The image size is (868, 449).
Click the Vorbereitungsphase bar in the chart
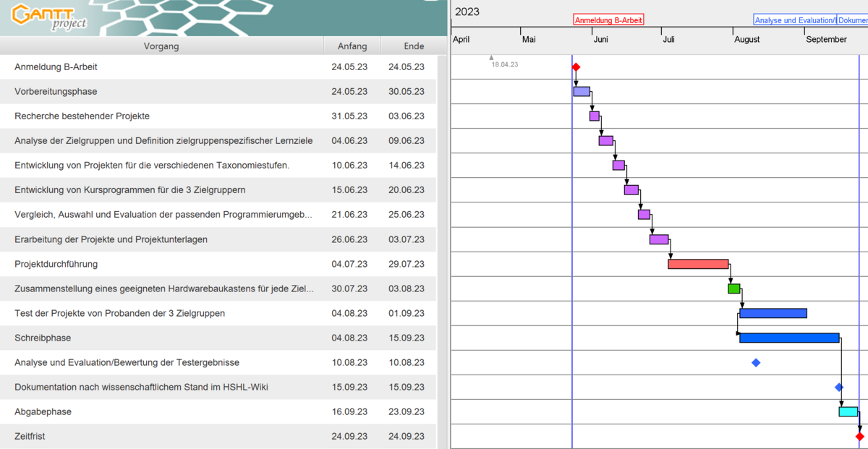point(582,92)
